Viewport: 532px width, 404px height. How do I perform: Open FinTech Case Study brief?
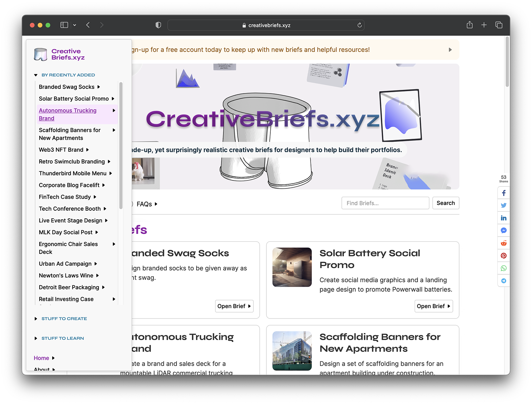click(x=67, y=197)
